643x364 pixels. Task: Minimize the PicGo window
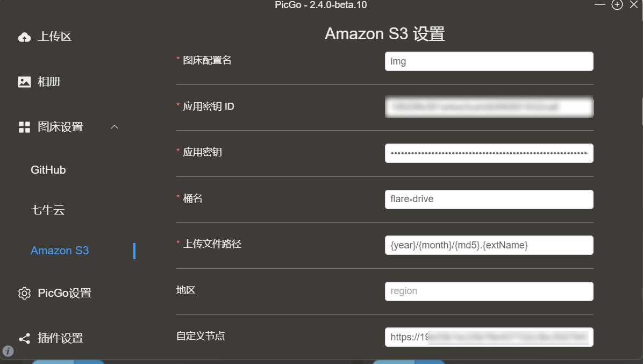coord(600,5)
